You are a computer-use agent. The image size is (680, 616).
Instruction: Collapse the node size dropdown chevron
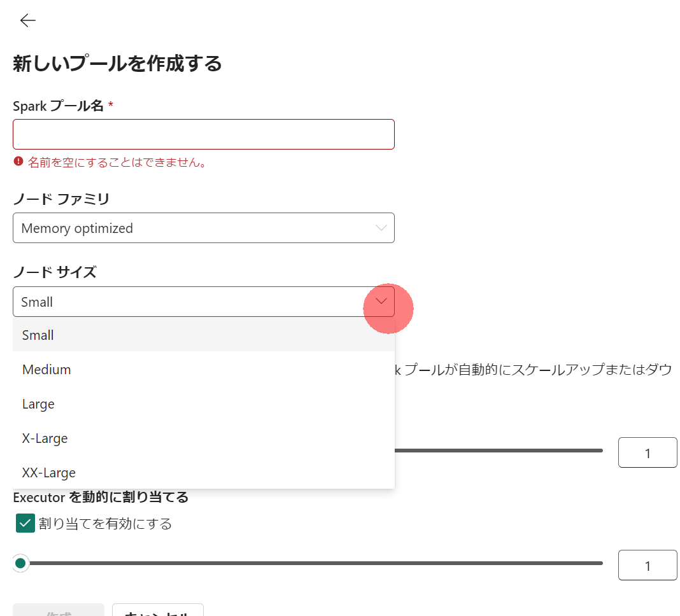(x=381, y=301)
